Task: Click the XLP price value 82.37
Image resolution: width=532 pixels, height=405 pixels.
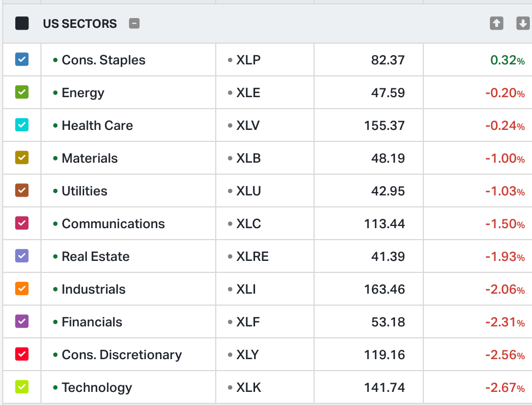Action: (388, 60)
